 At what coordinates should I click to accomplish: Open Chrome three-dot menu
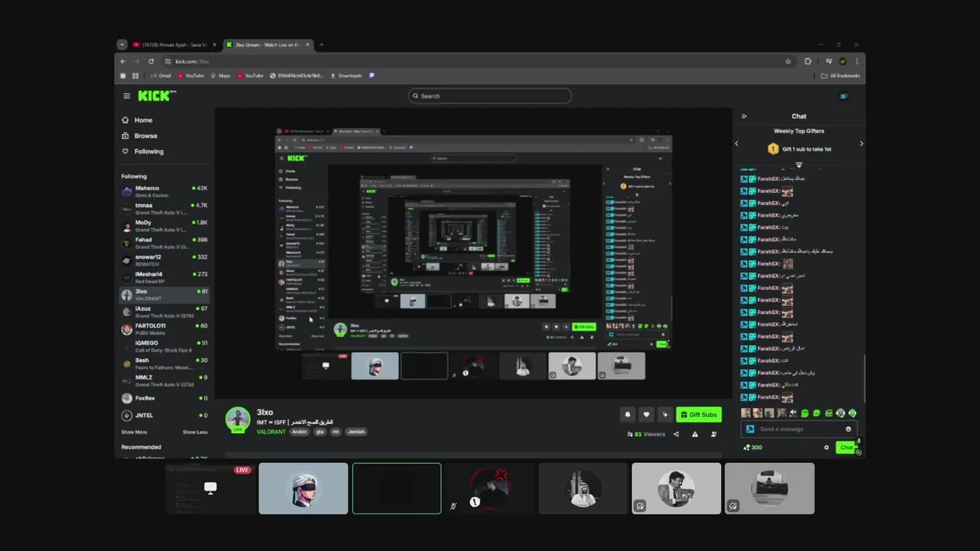coord(857,61)
